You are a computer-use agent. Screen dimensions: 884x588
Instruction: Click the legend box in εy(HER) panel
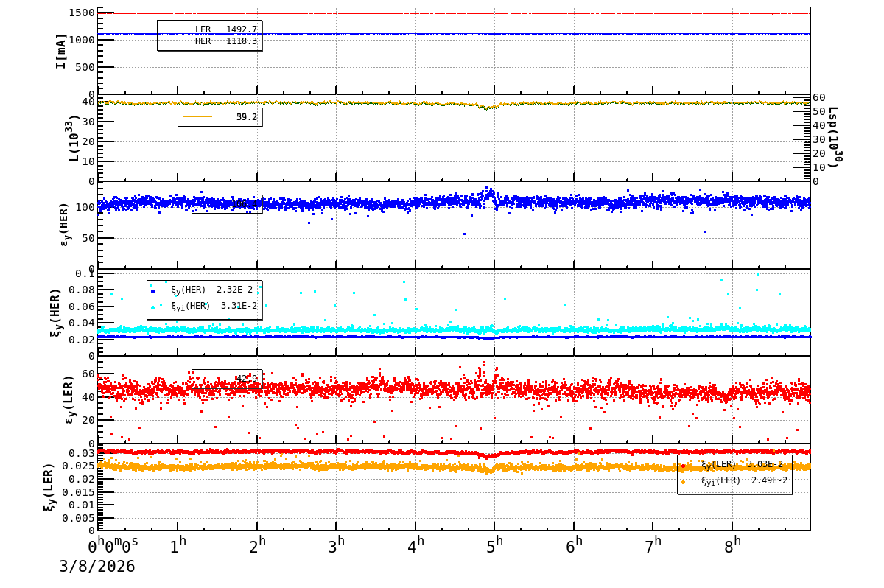click(227, 204)
